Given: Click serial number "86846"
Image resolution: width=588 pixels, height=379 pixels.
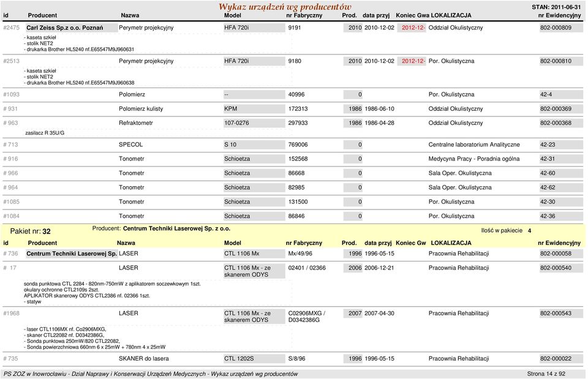Looking at the screenshot, I should [x=296, y=216].
